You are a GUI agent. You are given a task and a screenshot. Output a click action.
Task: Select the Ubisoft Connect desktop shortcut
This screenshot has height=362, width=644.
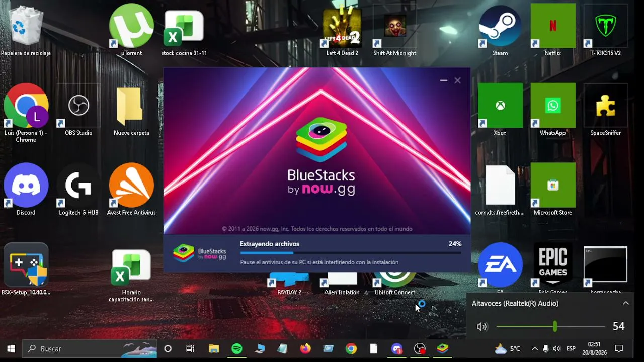395,285
